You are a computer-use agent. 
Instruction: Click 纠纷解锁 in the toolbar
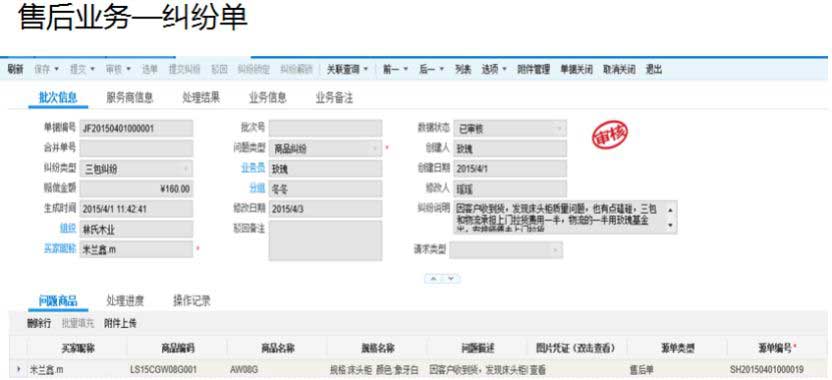296,69
